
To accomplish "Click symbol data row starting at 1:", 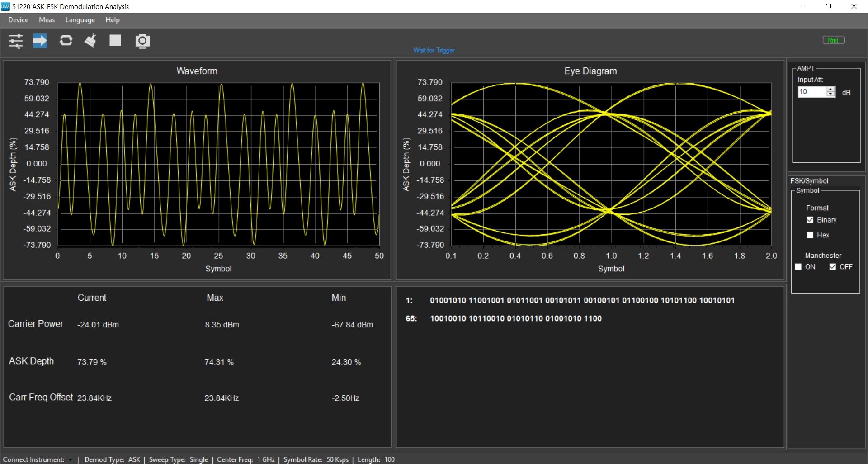I will [x=570, y=300].
